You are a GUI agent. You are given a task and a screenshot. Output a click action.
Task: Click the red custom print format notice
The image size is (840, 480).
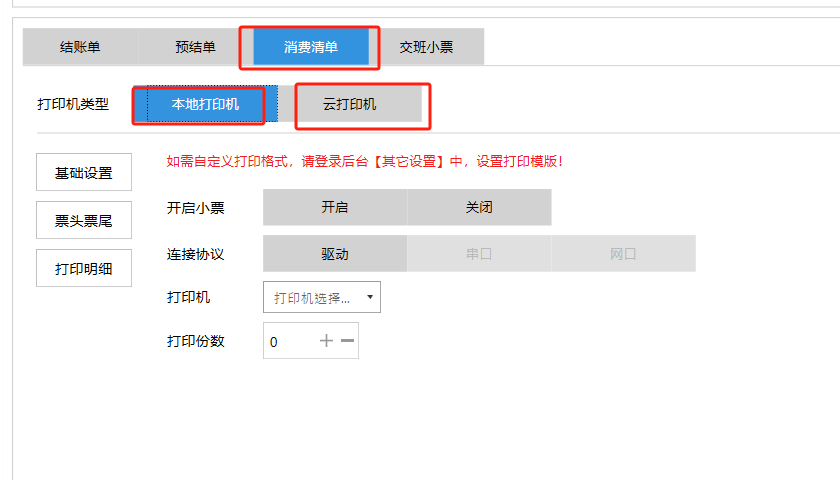364,161
